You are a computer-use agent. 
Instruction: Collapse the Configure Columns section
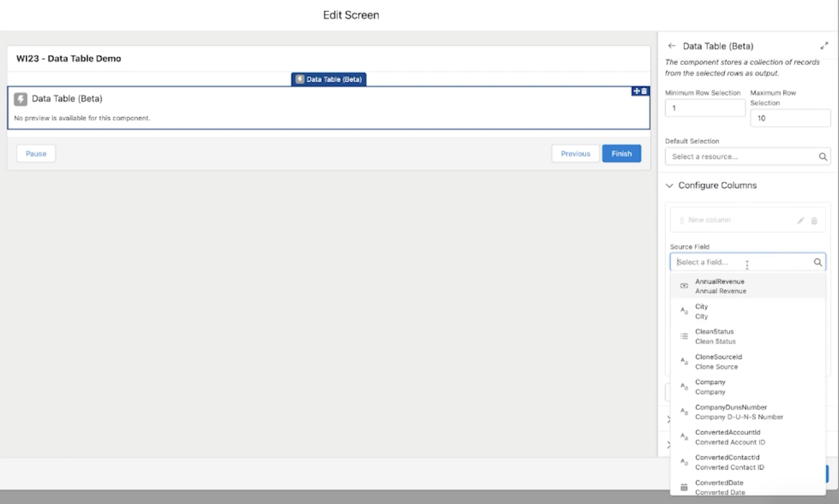point(670,186)
